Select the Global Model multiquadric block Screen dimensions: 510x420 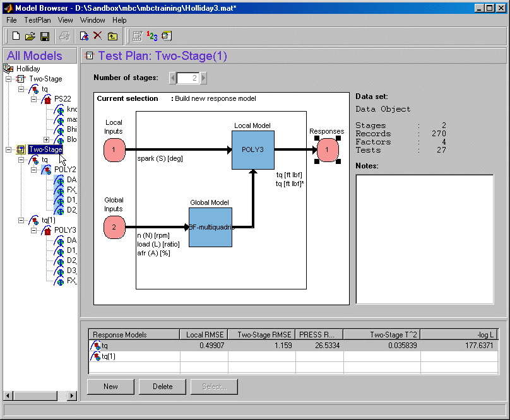[x=210, y=227]
